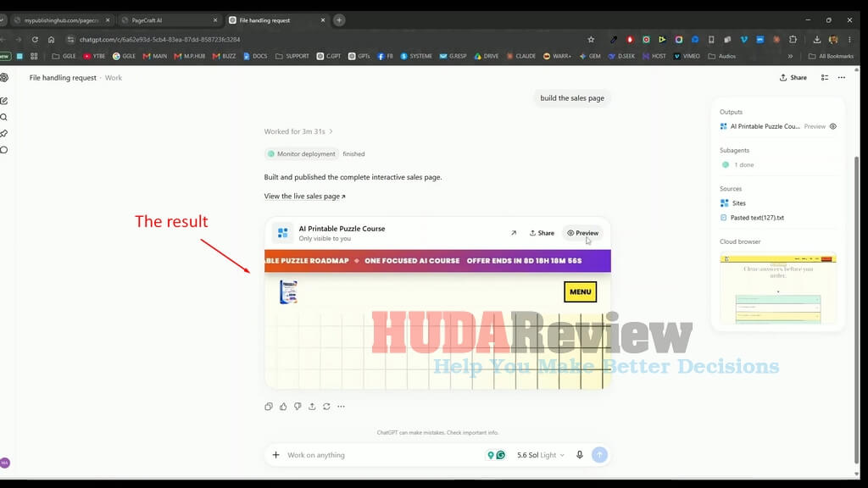Open the MAIN Gmail bookmark
Image resolution: width=868 pixels, height=488 pixels.
click(154, 57)
